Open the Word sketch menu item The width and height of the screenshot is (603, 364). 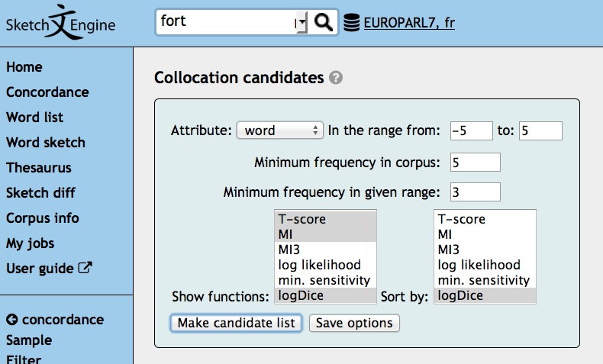coord(46,143)
